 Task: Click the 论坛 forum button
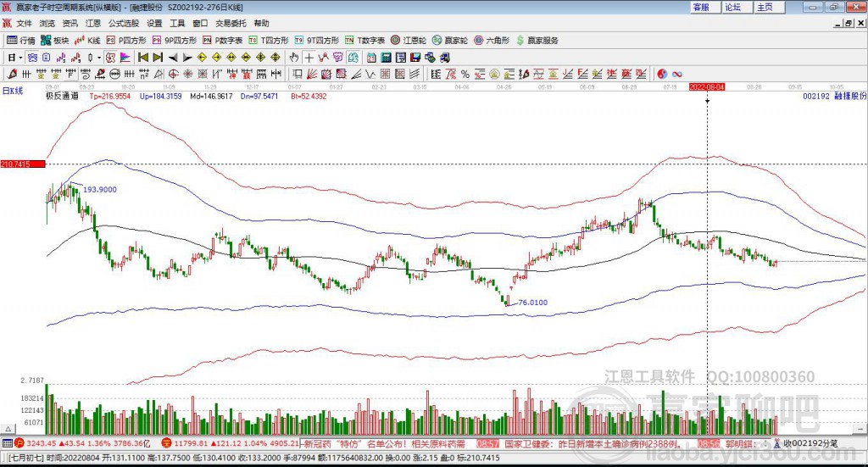coord(737,7)
